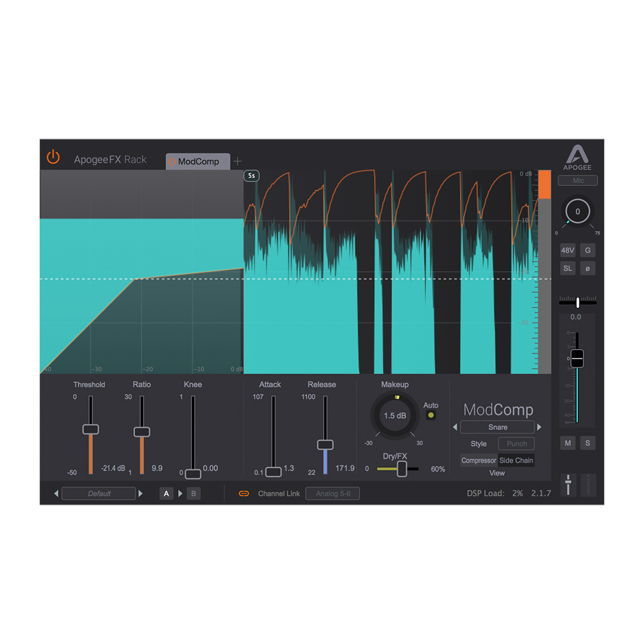Click the Threshold slider handle
Image resolution: width=644 pixels, height=644 pixels.
click(91, 429)
